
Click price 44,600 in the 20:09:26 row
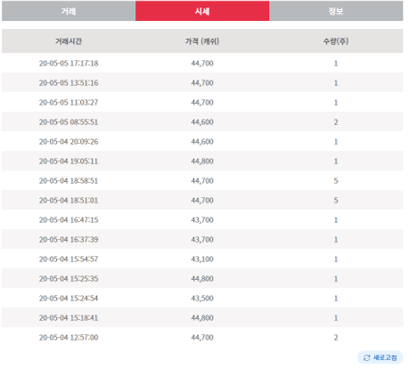[202, 142]
